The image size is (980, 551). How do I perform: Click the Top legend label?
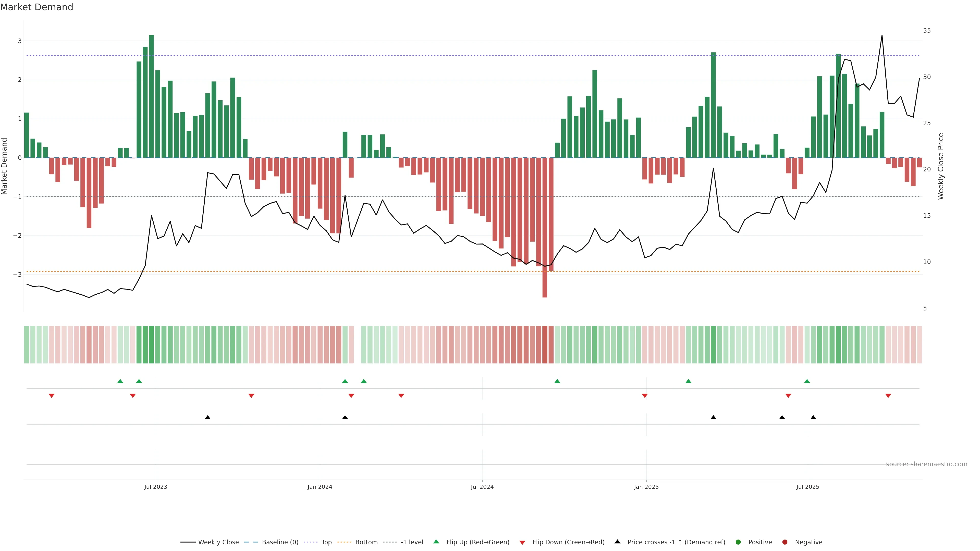[326, 542]
